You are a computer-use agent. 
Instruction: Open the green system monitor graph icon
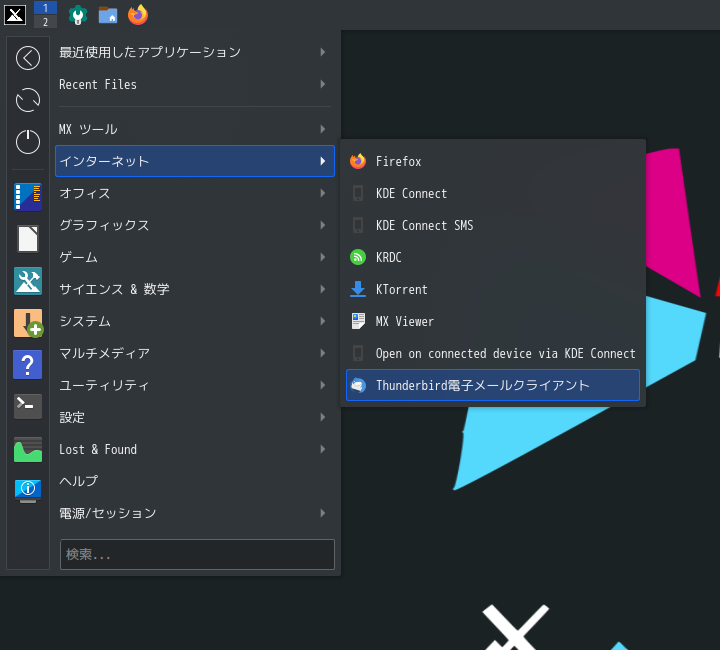28,449
